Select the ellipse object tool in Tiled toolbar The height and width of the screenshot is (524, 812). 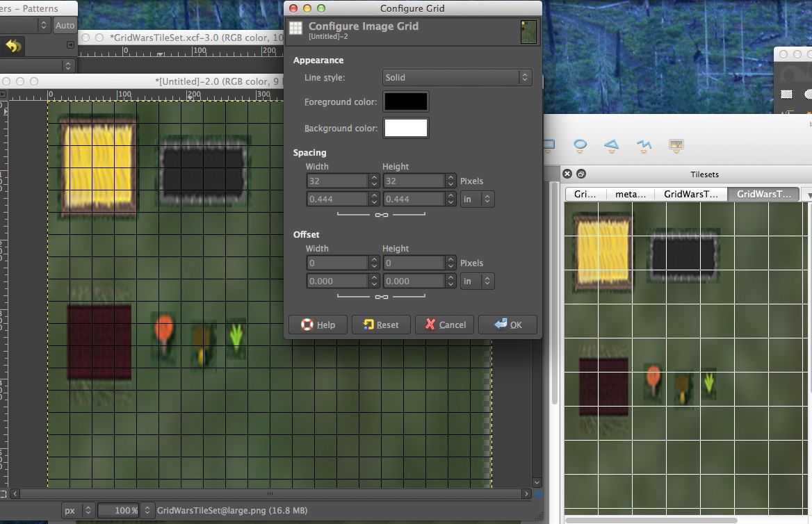point(580,145)
